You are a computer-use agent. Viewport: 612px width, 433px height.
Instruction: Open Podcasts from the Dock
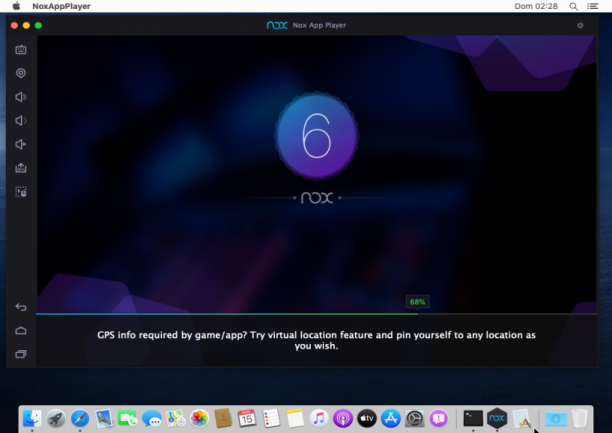343,419
